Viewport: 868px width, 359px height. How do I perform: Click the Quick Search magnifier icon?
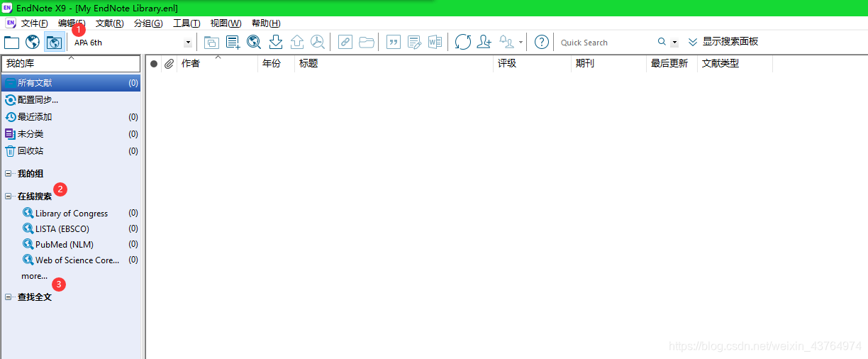pyautogui.click(x=662, y=43)
